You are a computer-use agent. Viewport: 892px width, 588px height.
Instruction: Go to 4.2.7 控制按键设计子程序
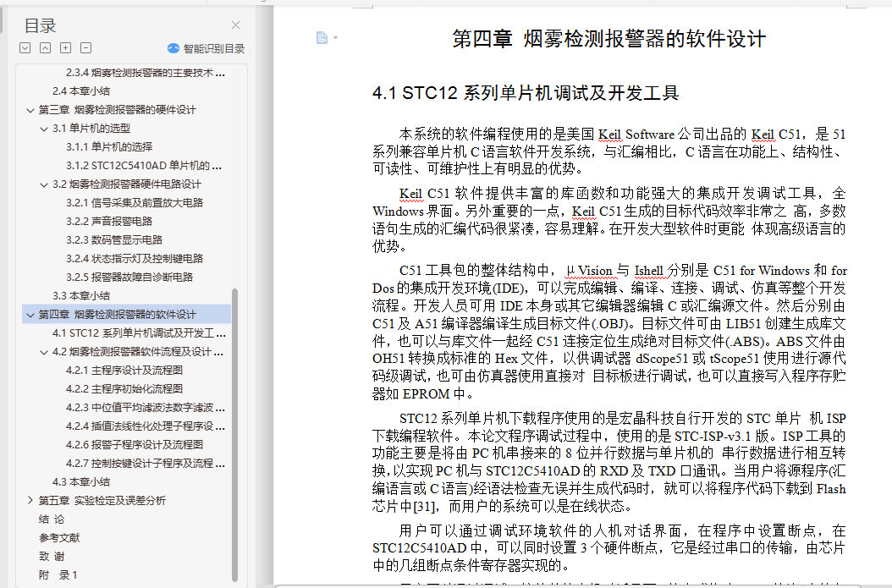pos(146,464)
